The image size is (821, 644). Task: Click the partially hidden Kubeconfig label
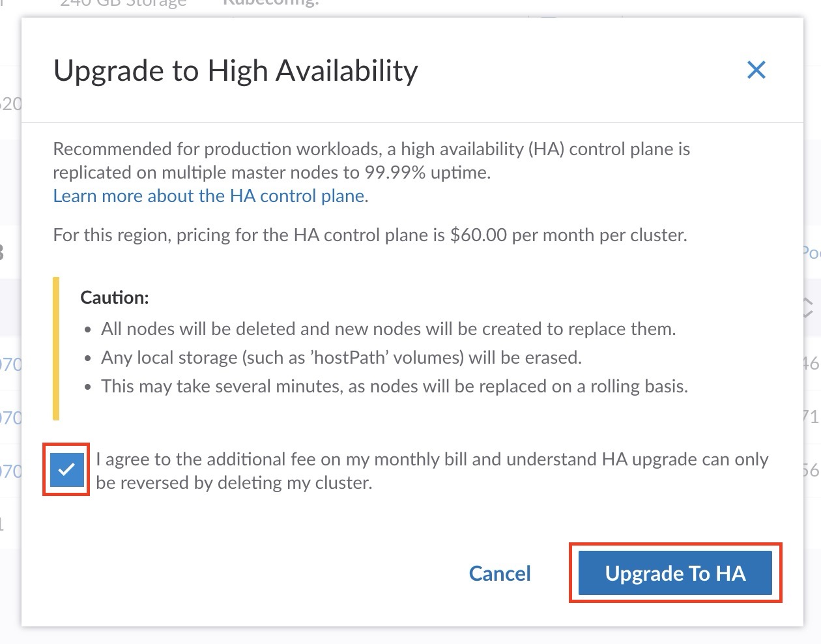tap(271, 4)
